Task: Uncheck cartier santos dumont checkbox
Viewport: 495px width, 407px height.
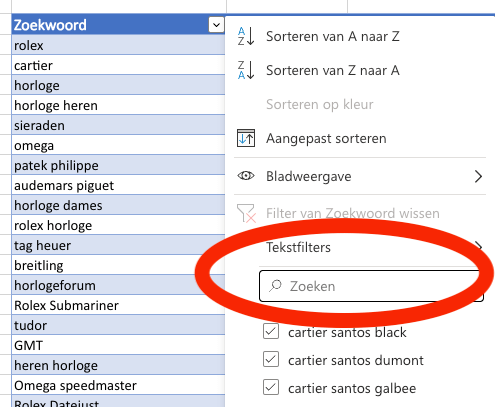Action: point(271,359)
